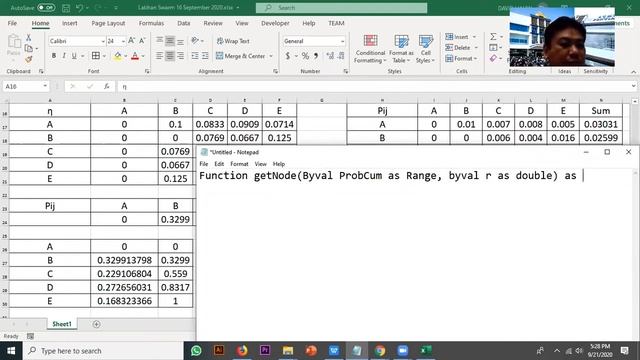The height and width of the screenshot is (360, 640).
Task: Switch to the Page Layout tab
Action: pos(108,23)
